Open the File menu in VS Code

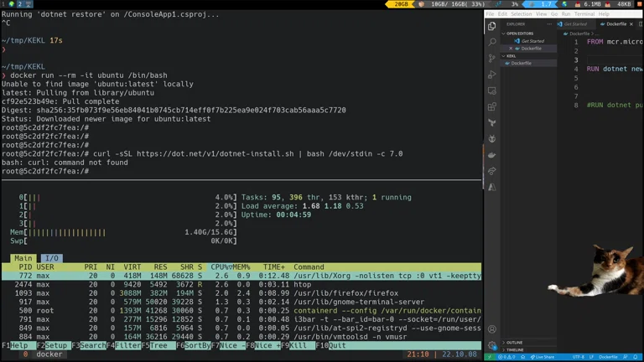(x=490, y=14)
